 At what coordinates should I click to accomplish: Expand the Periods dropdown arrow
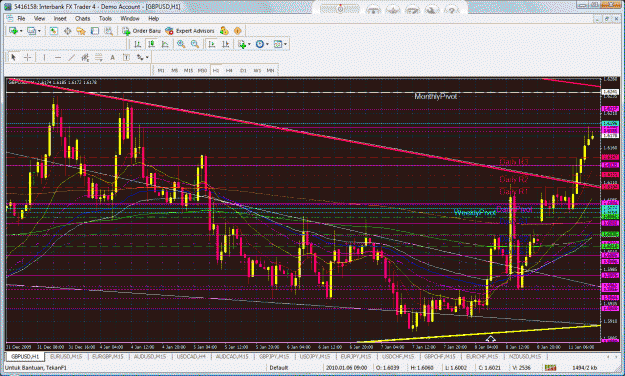pos(267,44)
